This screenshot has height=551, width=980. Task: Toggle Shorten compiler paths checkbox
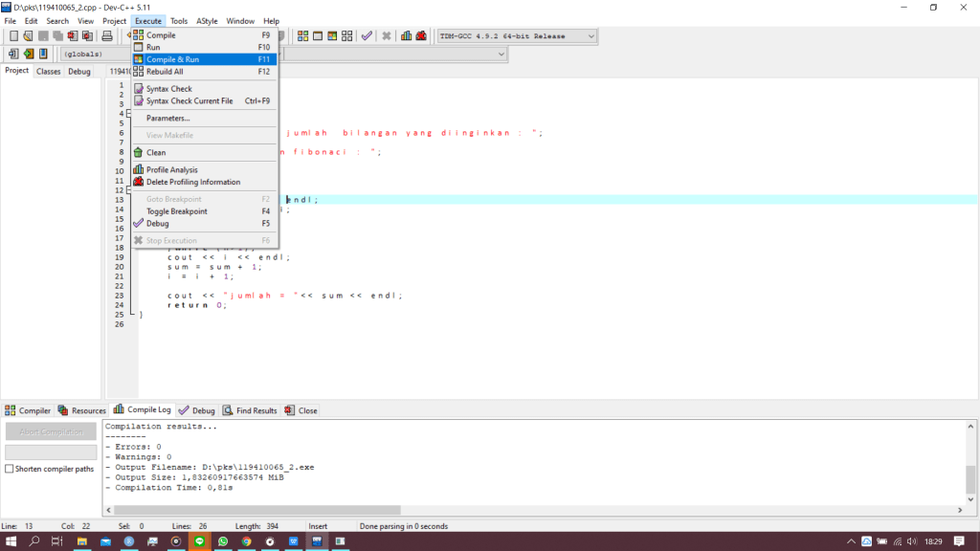(10, 469)
